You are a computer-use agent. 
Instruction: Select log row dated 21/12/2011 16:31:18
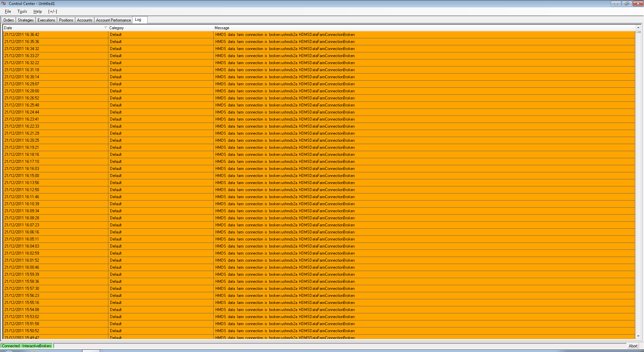[319, 70]
